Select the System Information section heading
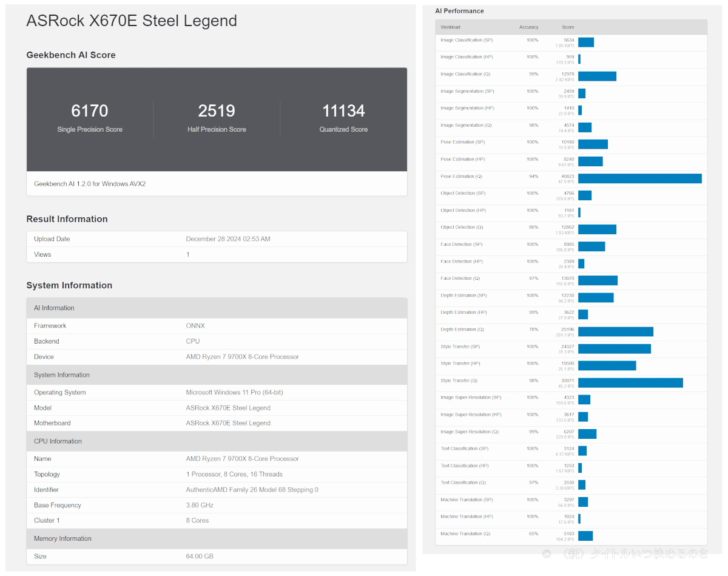Viewport: 728px width, 576px height. click(69, 285)
